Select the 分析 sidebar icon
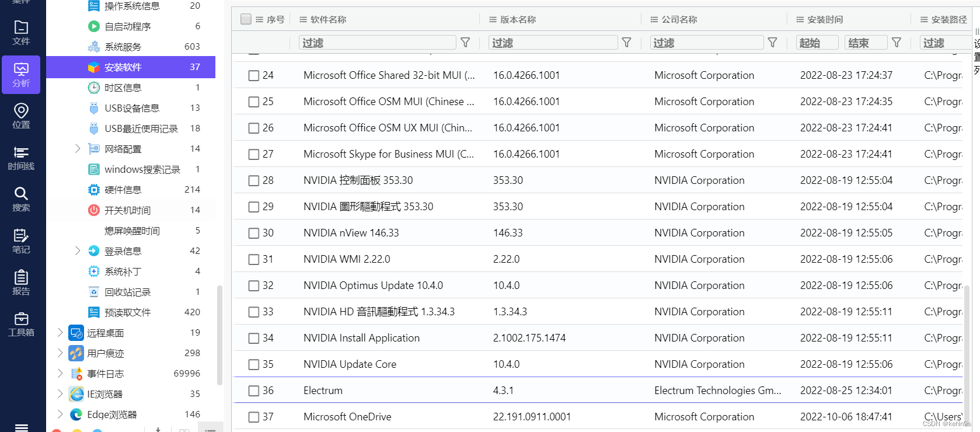Image resolution: width=980 pixels, height=432 pixels. [x=21, y=75]
